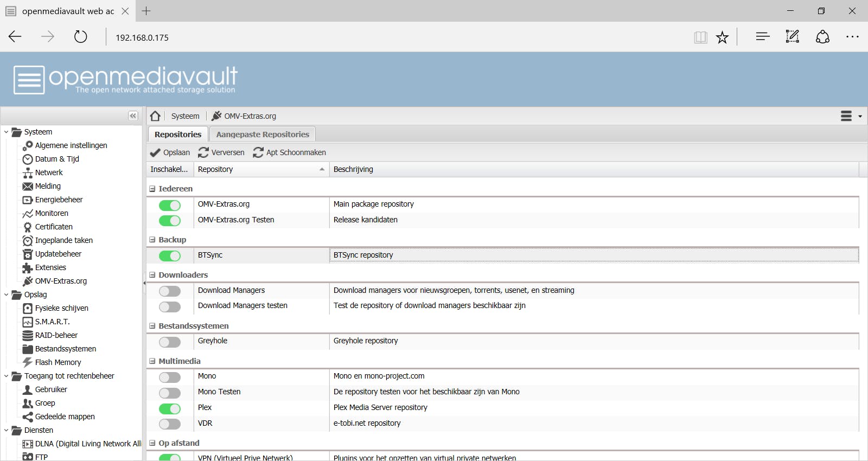This screenshot has width=868, height=461.
Task: Switch off the Plex repository toggle
Action: pyautogui.click(x=170, y=409)
